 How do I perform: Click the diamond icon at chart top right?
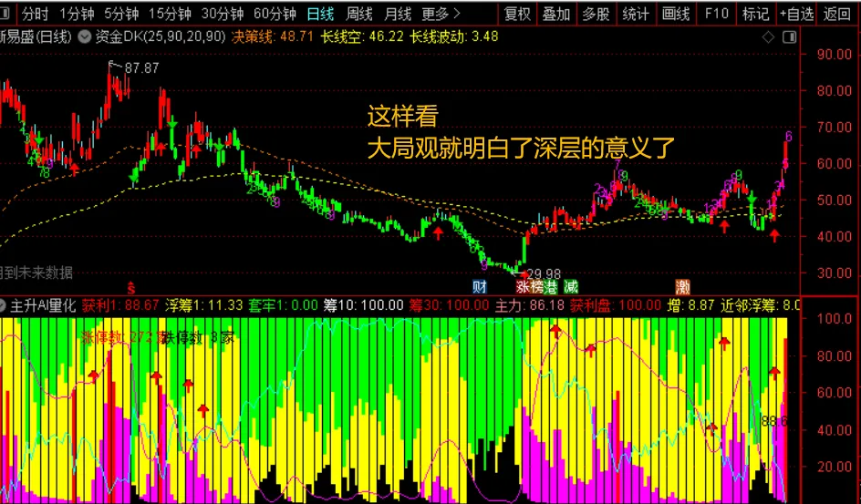(x=768, y=37)
